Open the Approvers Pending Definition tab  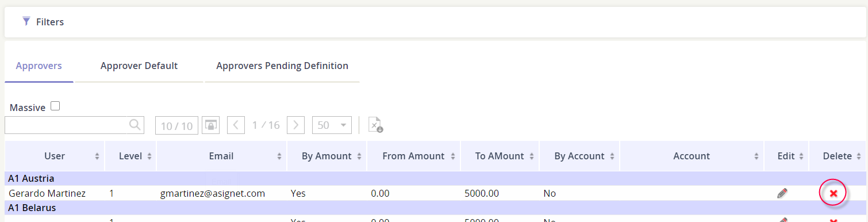282,66
